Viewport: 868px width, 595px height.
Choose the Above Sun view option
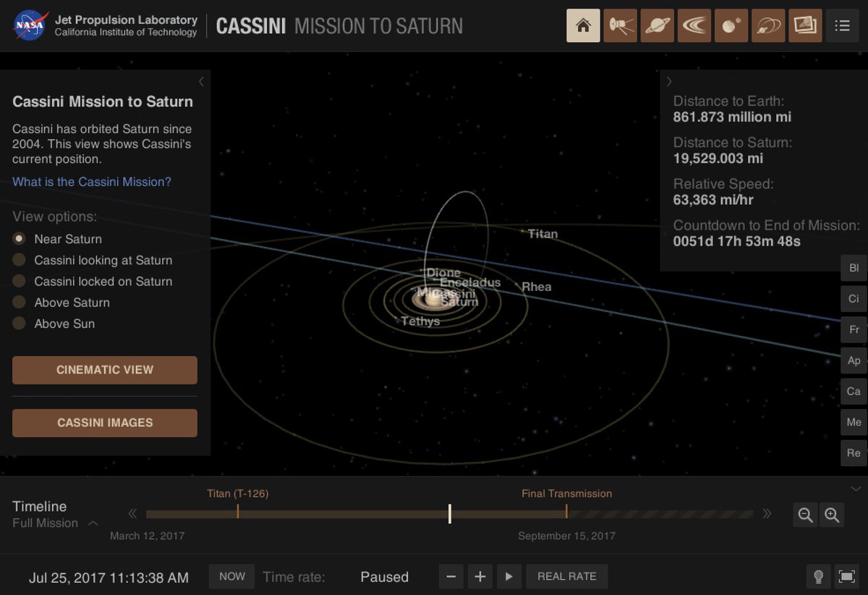pyautogui.click(x=20, y=324)
